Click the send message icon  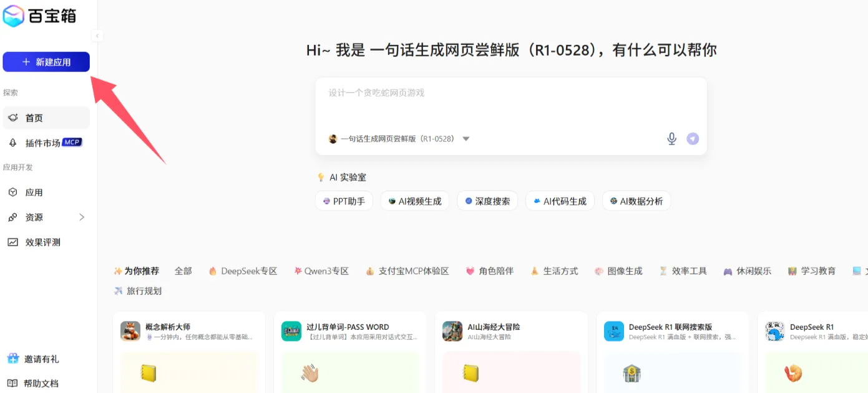693,139
